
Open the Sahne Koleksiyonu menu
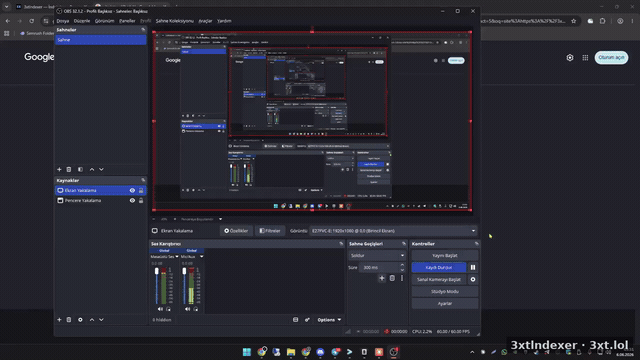tap(175, 21)
